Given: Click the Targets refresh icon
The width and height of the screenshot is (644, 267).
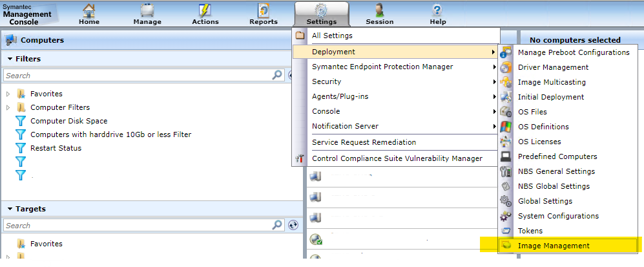Looking at the screenshot, I should click(x=293, y=225).
